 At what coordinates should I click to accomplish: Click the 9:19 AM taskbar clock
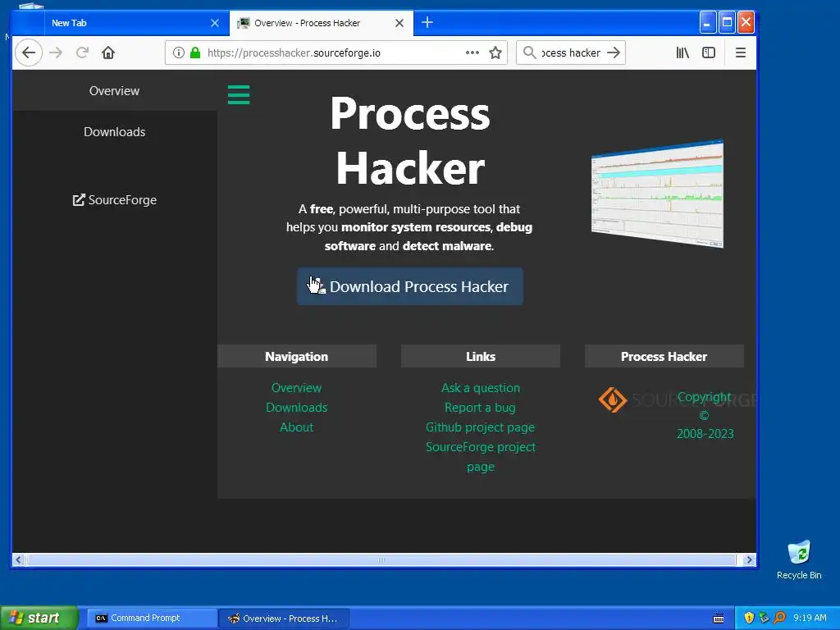(810, 618)
